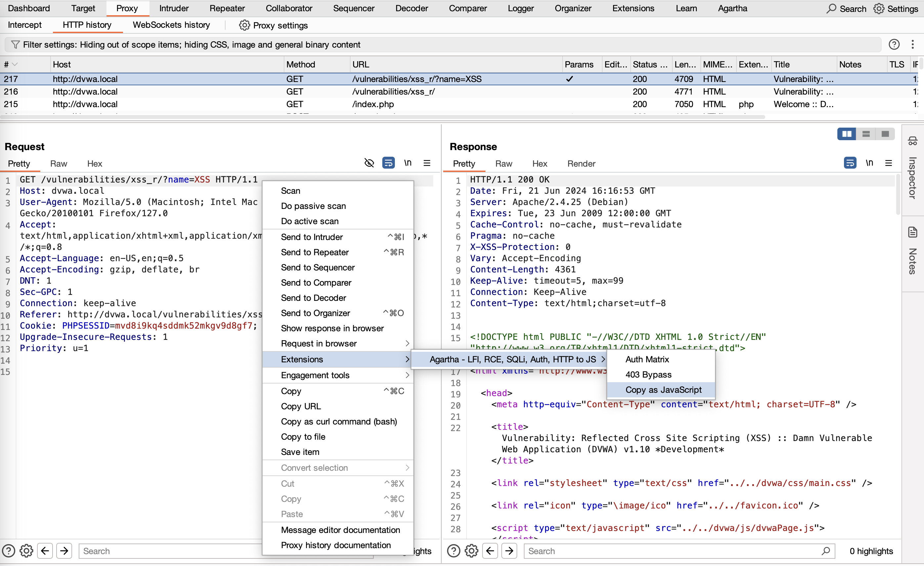Expand Request in browser submenu
The height and width of the screenshot is (566, 924).
tap(338, 344)
